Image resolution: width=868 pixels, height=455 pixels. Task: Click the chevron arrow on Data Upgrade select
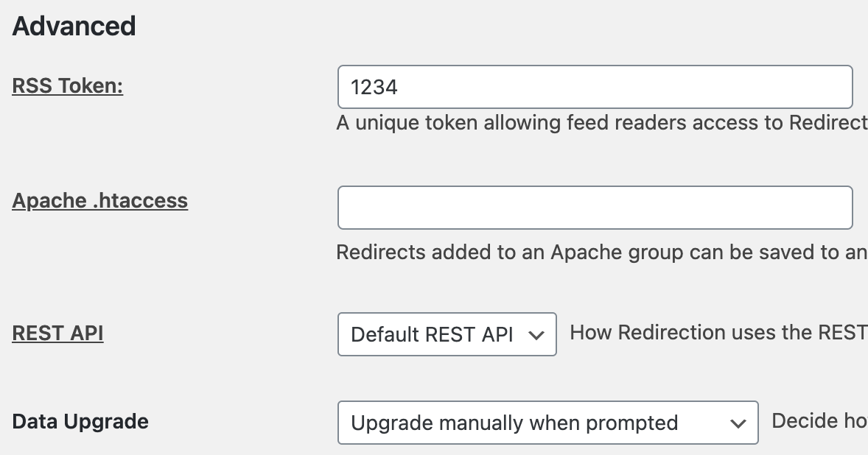coord(738,423)
